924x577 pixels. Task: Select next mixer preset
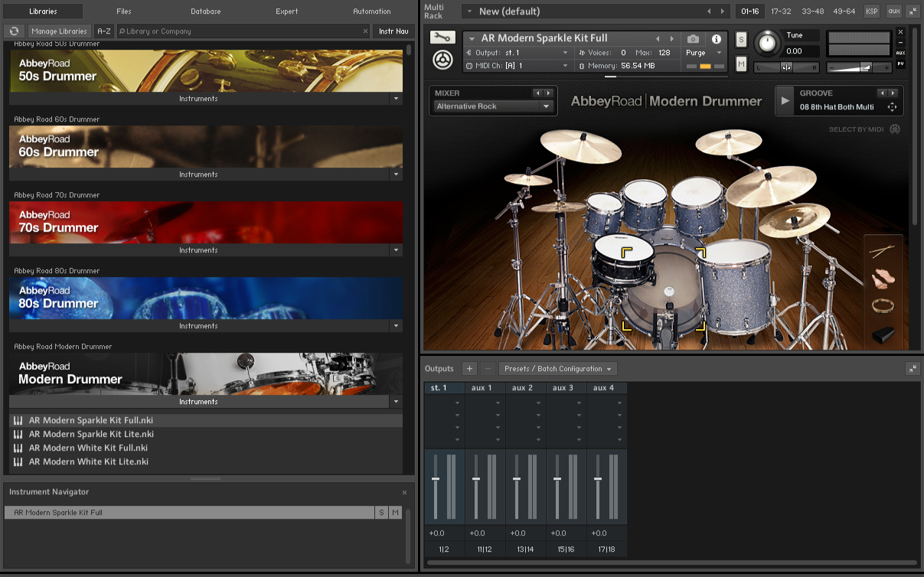[548, 93]
